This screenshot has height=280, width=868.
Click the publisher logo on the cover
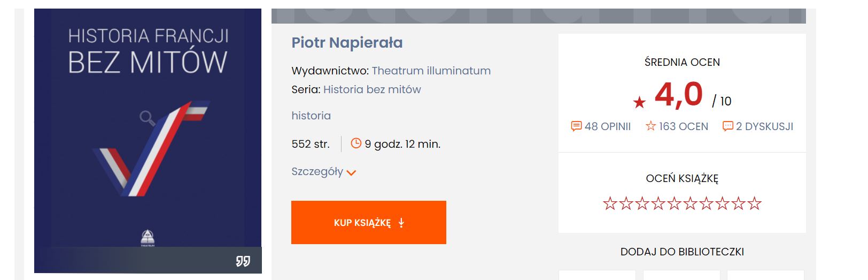pyautogui.click(x=148, y=237)
